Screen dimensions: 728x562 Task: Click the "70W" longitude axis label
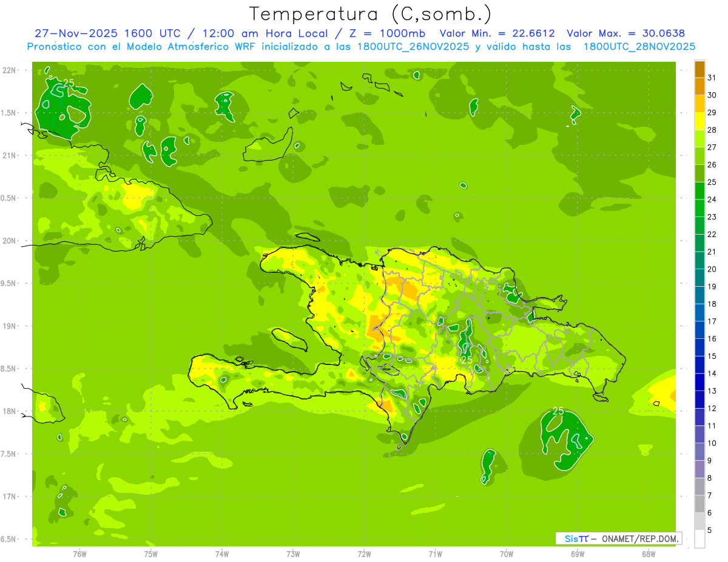point(507,554)
